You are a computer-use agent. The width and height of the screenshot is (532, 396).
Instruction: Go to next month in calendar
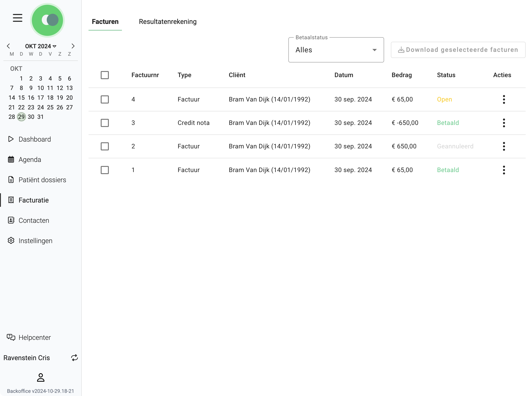click(x=73, y=46)
